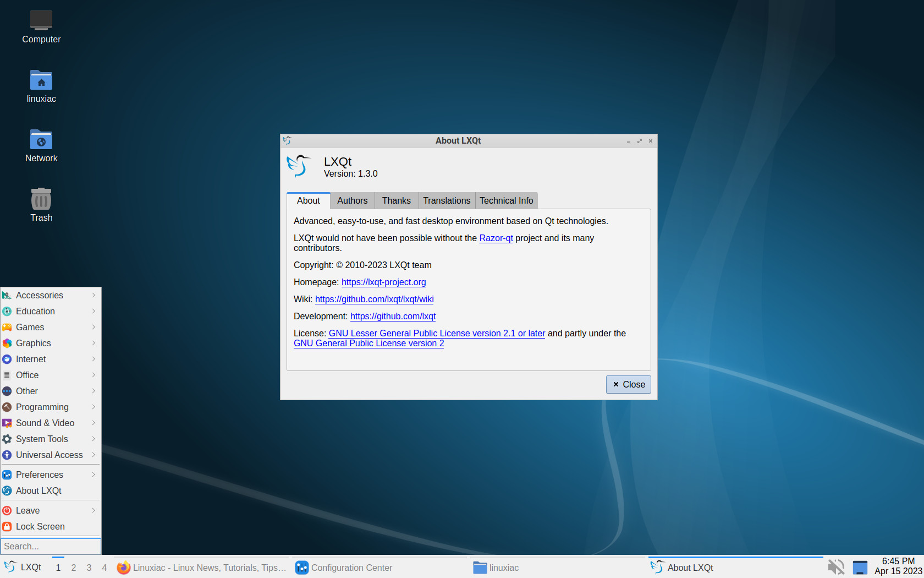Expand the Games submenu arrow
Screen dimensions: 924x578
click(94, 328)
